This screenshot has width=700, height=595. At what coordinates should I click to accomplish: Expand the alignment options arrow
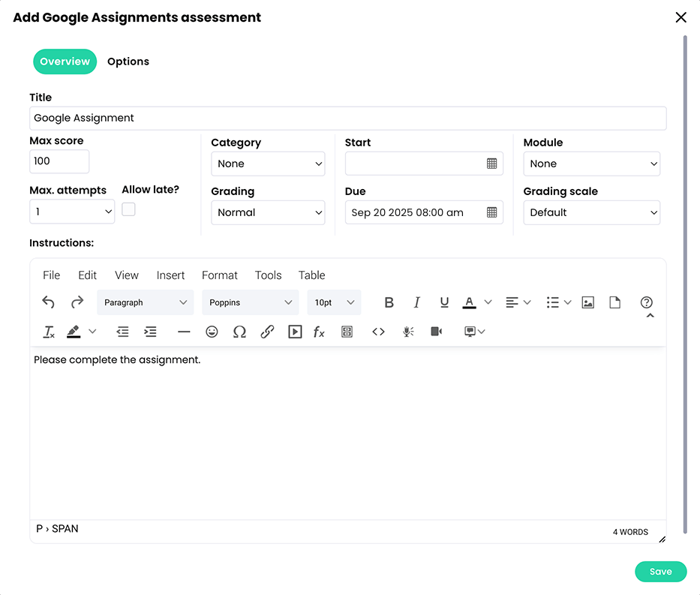click(527, 302)
